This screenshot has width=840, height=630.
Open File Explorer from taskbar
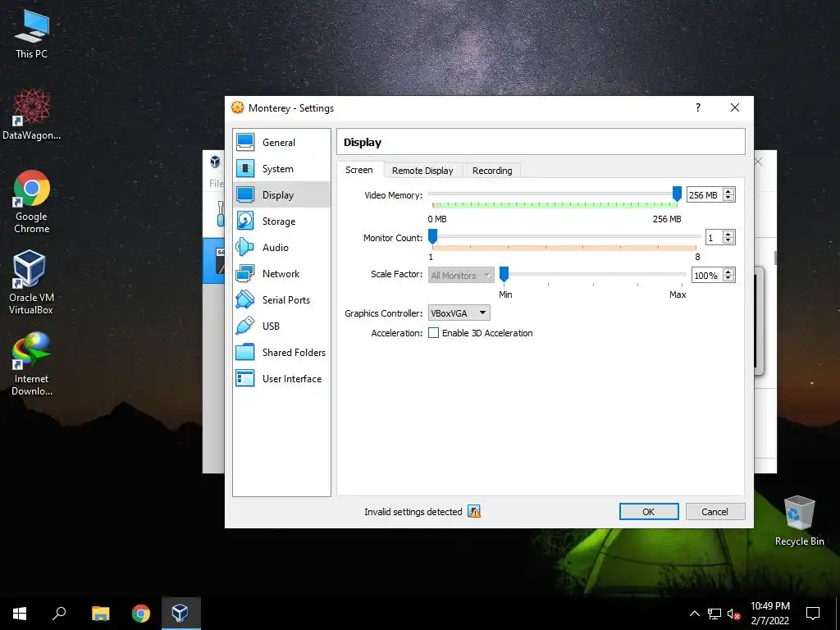click(x=100, y=614)
